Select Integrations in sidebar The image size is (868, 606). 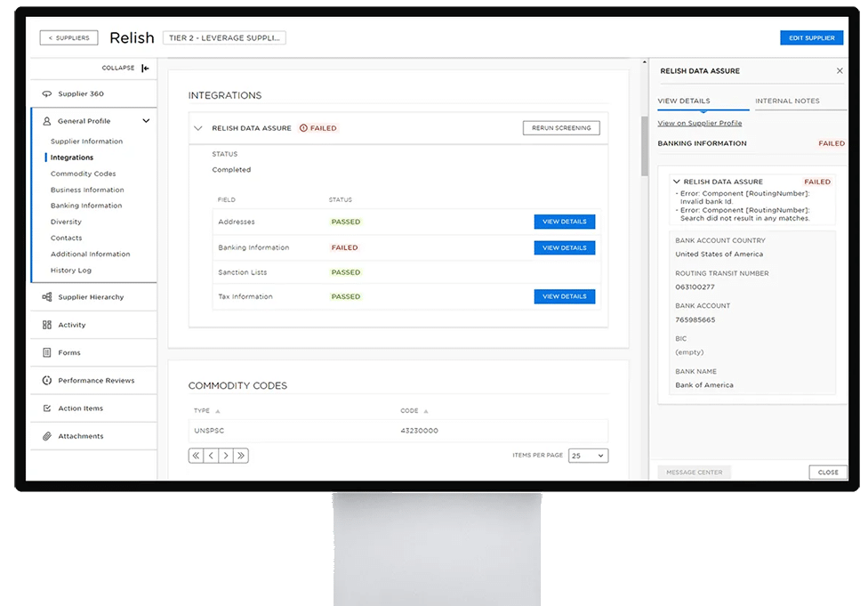pyautogui.click(x=72, y=158)
